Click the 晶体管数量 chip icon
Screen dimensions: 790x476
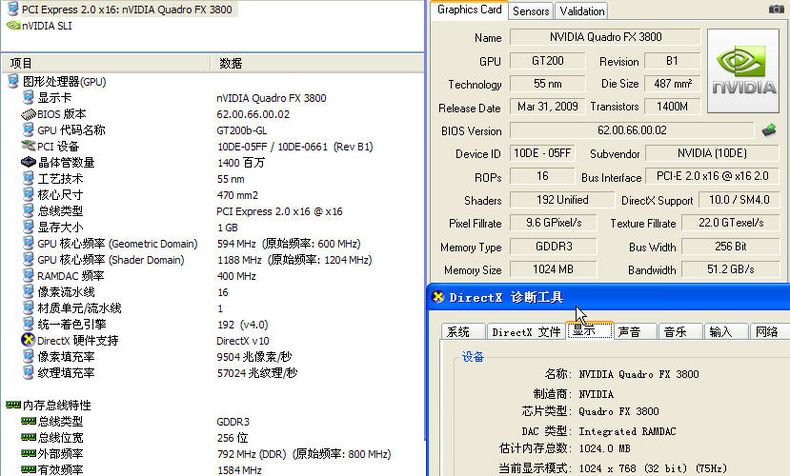[28, 162]
